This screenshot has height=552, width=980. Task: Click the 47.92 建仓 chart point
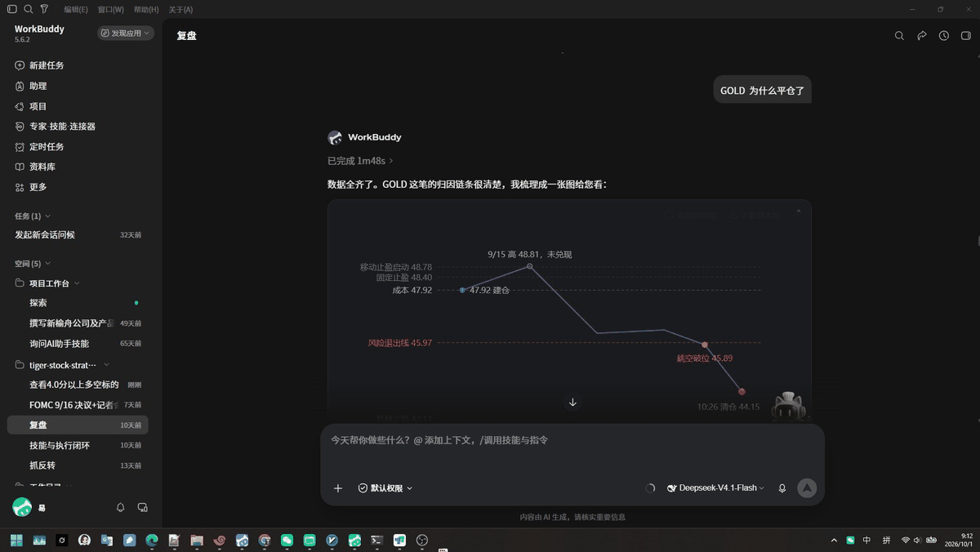463,290
